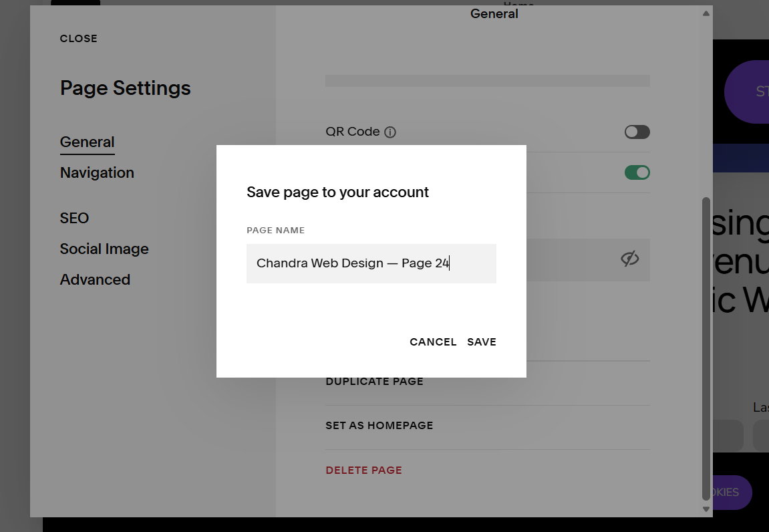Close the Page Settings panel
This screenshot has height=532, width=769.
tap(78, 38)
